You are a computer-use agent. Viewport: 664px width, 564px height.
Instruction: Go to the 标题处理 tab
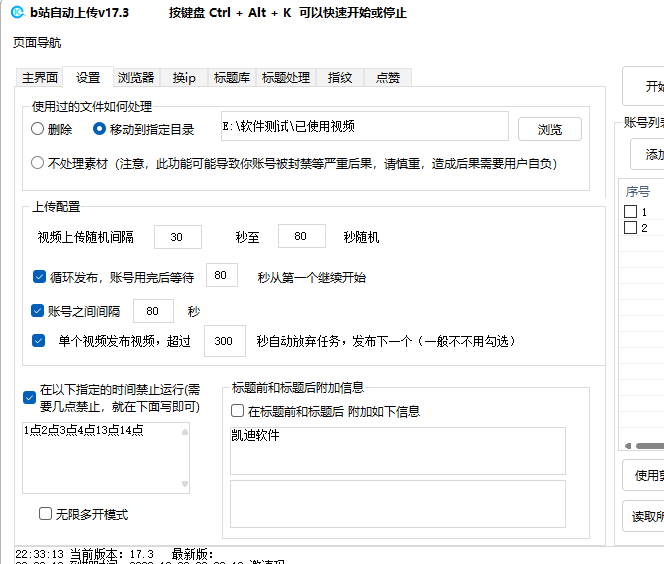(286, 77)
